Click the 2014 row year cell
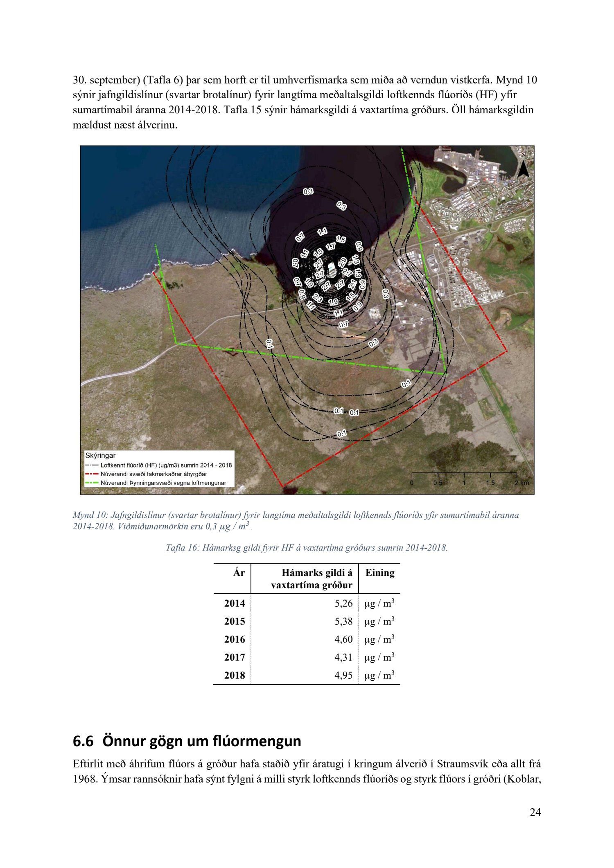The width and height of the screenshot is (614, 868). coord(235,603)
